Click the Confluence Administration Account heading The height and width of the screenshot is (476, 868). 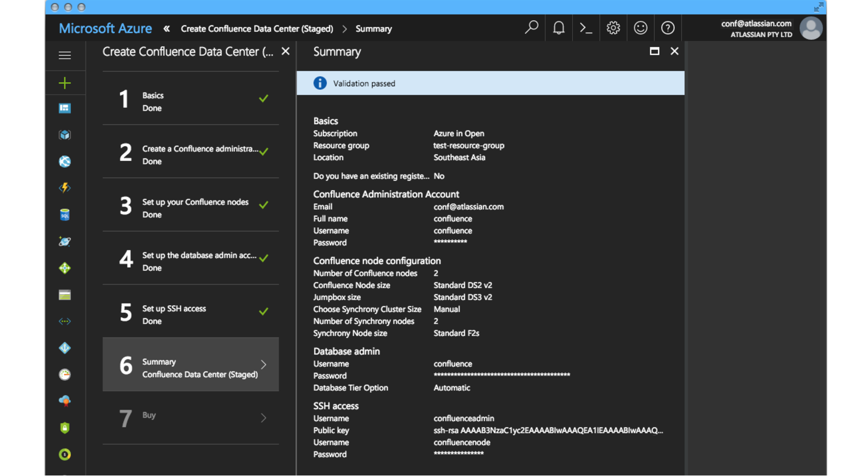click(x=386, y=194)
